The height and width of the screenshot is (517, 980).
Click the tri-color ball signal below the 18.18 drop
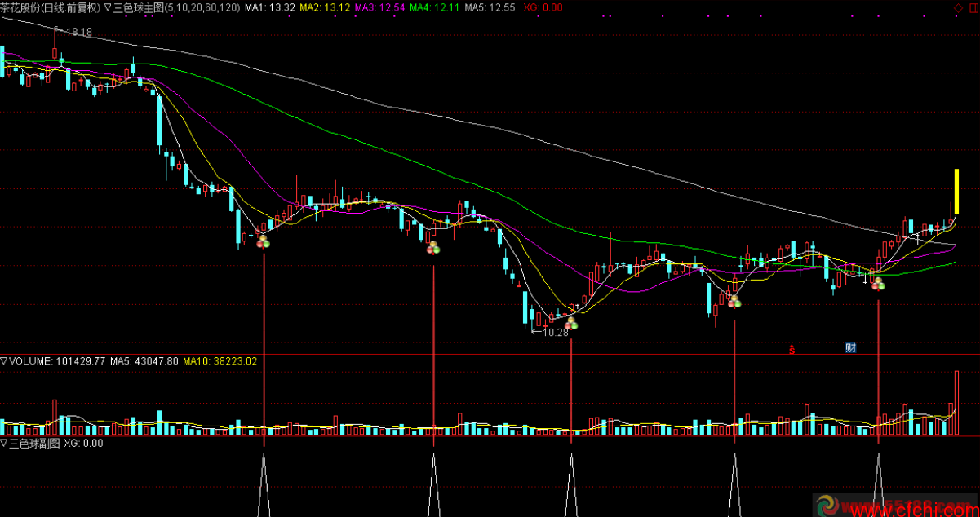point(263,241)
